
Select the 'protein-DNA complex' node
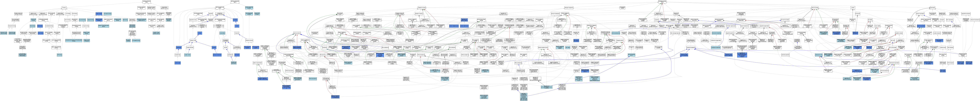257,14
